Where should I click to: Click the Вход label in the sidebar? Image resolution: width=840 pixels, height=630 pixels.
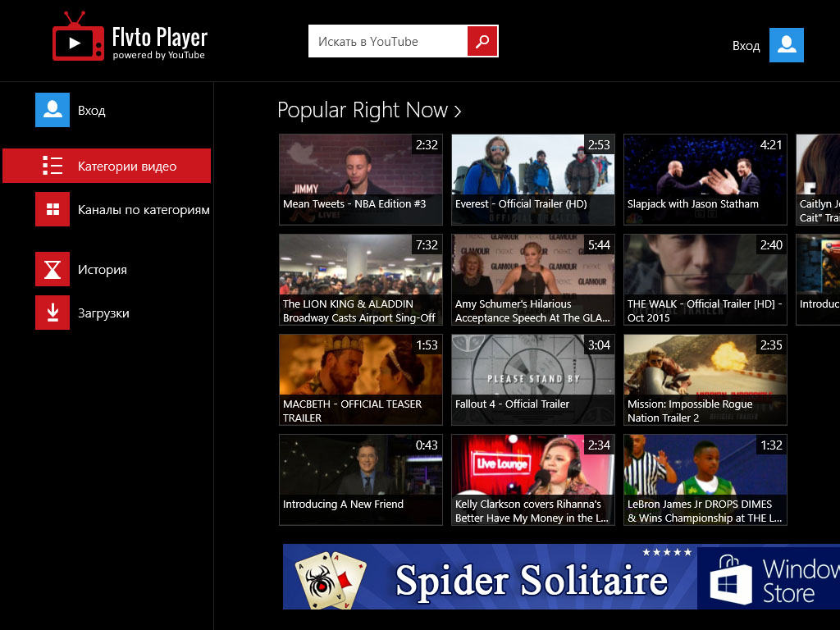point(92,111)
